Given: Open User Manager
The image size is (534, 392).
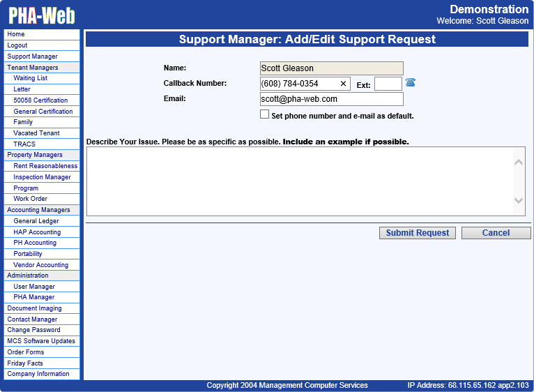Looking at the screenshot, I should point(42,287).
